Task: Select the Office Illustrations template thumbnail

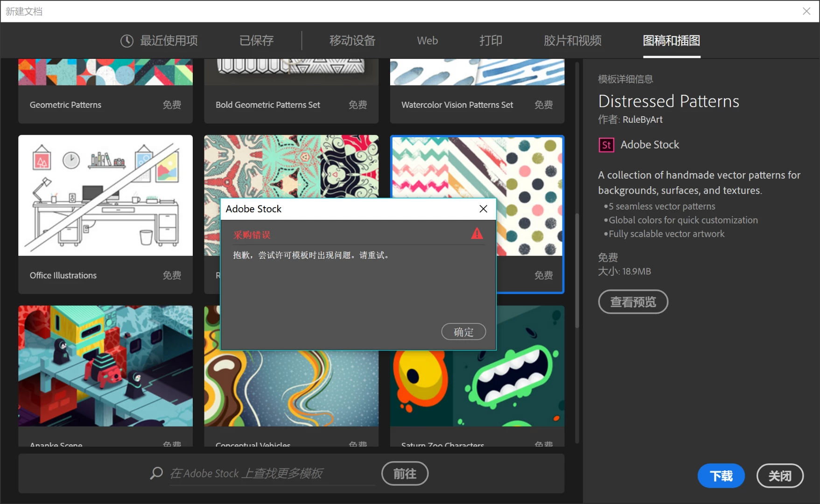Action: click(x=105, y=195)
